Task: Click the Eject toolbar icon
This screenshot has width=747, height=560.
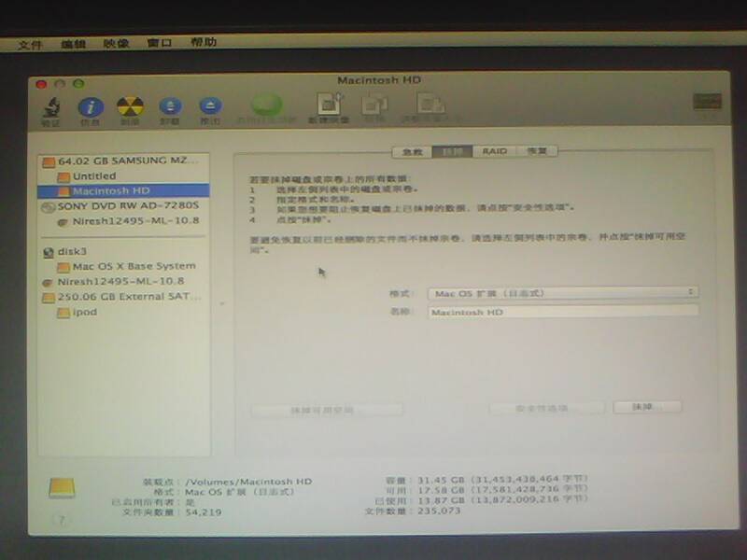Action: coord(210,107)
